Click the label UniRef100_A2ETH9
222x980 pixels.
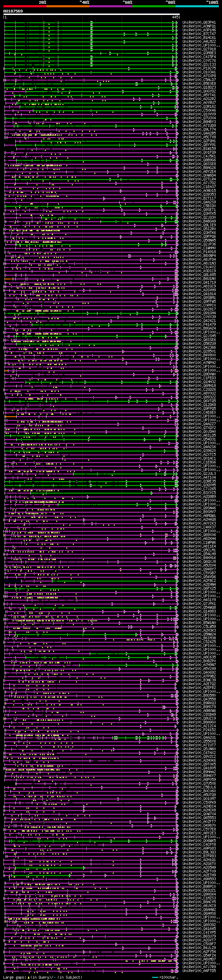[199, 875]
